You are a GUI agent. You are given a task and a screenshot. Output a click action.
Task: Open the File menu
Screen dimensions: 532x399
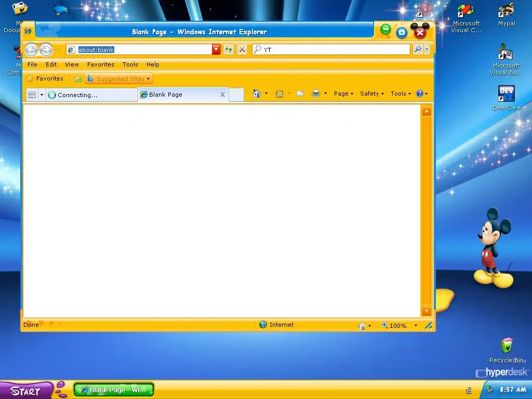pyautogui.click(x=32, y=64)
